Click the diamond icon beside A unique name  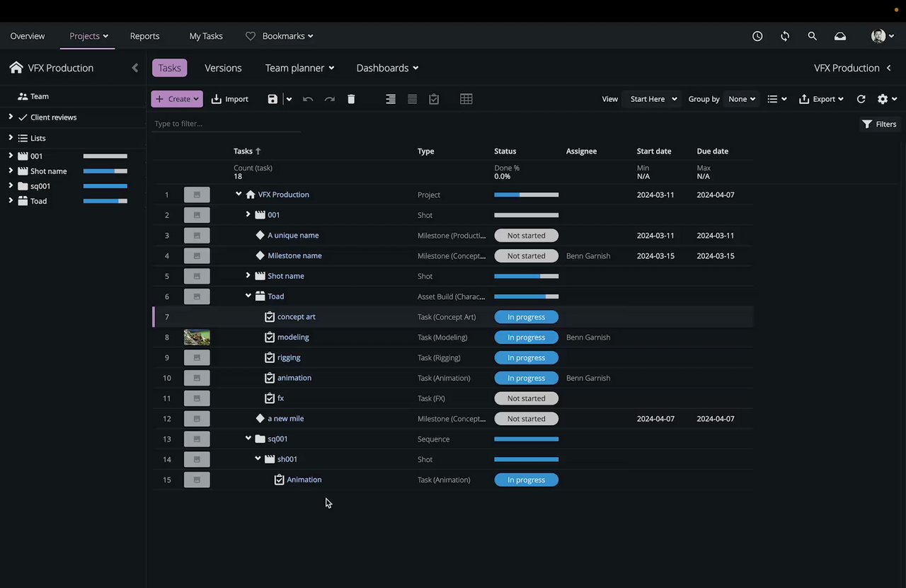(x=260, y=235)
